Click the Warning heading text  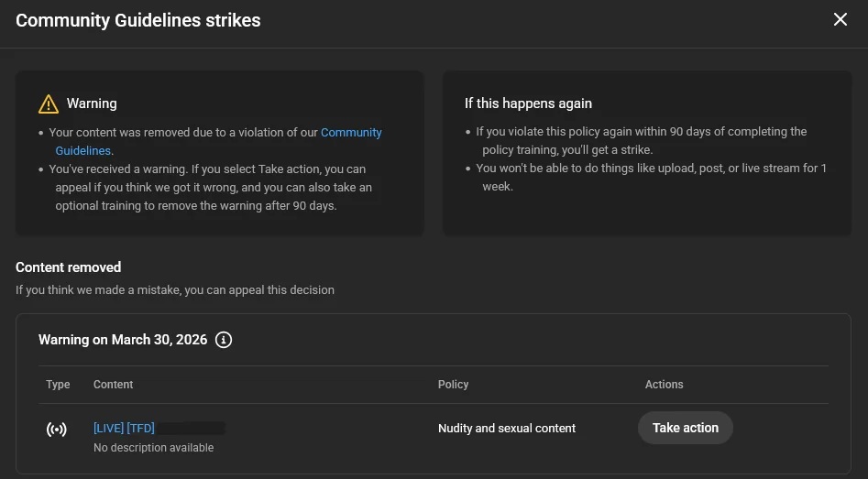tap(92, 103)
